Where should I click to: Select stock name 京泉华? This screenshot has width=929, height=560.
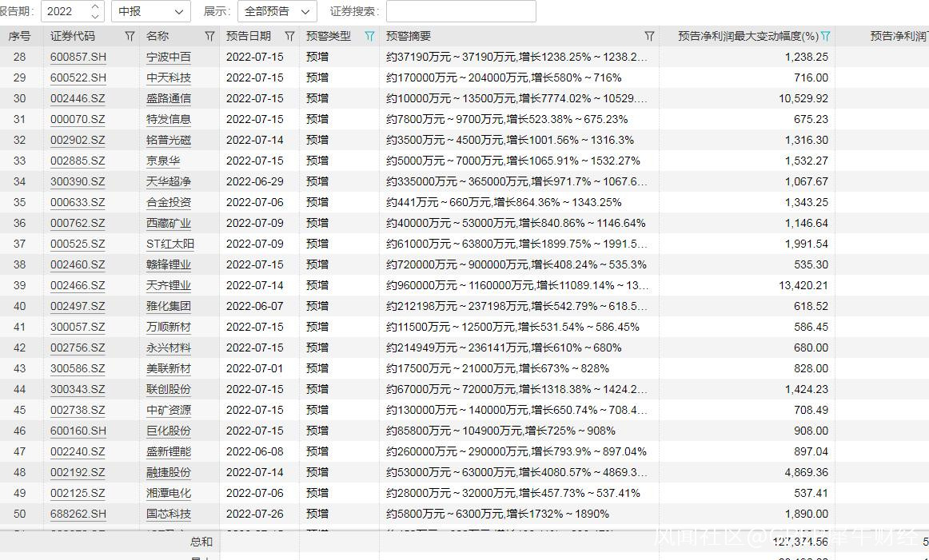pos(163,161)
